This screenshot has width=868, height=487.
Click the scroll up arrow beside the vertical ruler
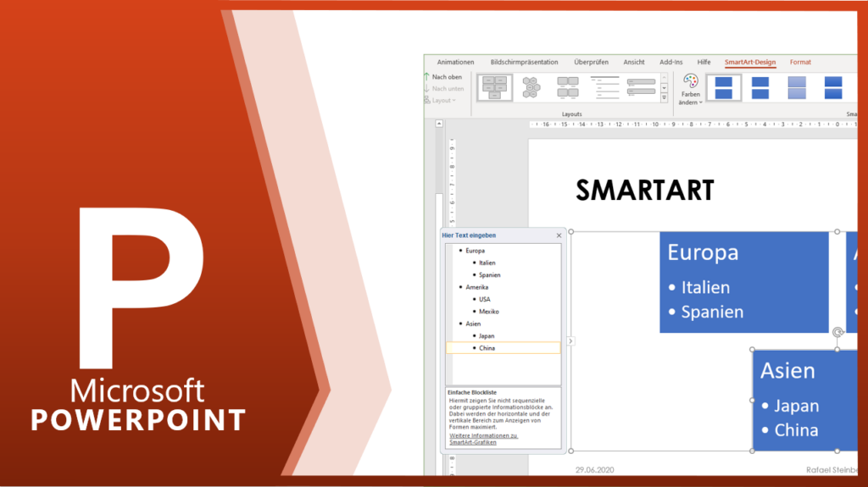[439, 124]
